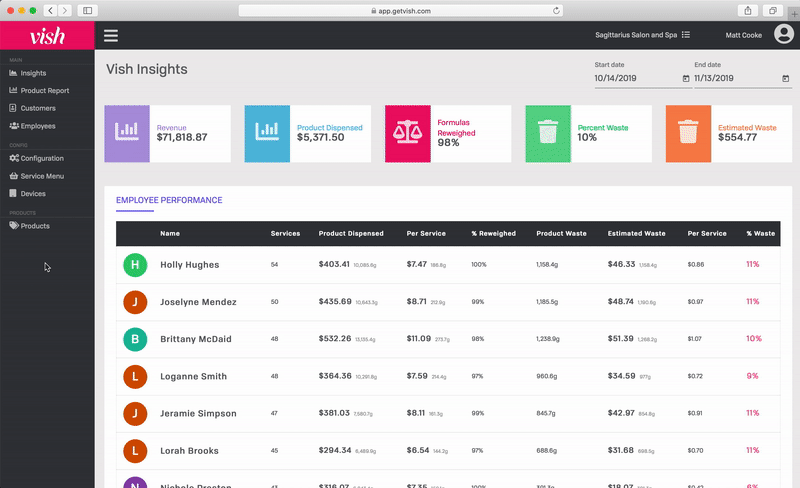
Task: Go to Customers in the sidebar
Action: (x=38, y=108)
